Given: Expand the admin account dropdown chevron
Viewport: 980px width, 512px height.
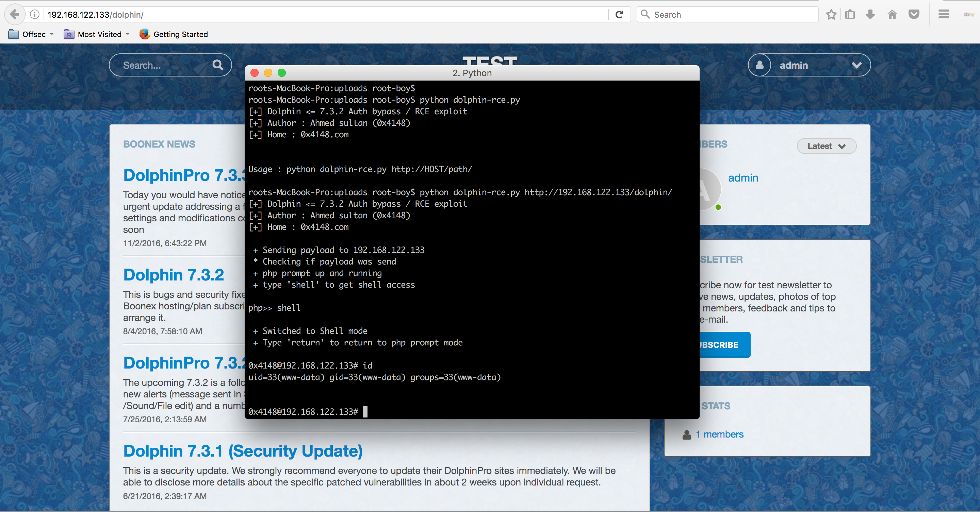Looking at the screenshot, I should (857, 65).
